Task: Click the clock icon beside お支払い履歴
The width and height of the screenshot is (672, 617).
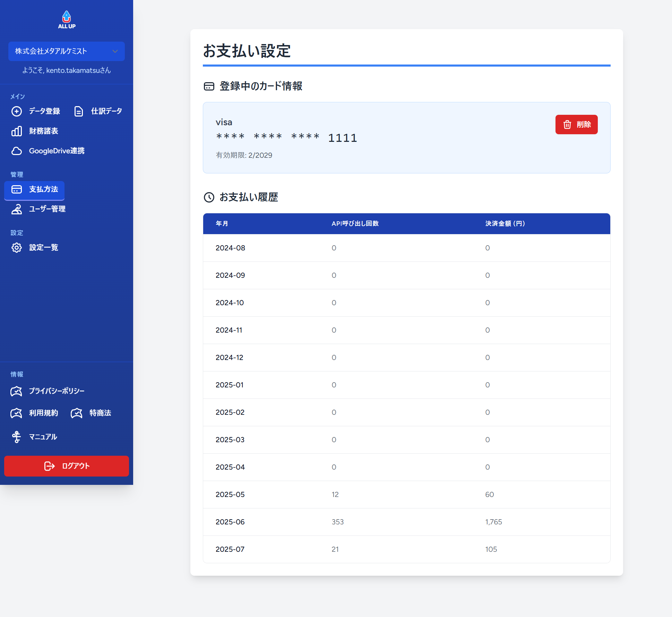Action: pyautogui.click(x=209, y=197)
